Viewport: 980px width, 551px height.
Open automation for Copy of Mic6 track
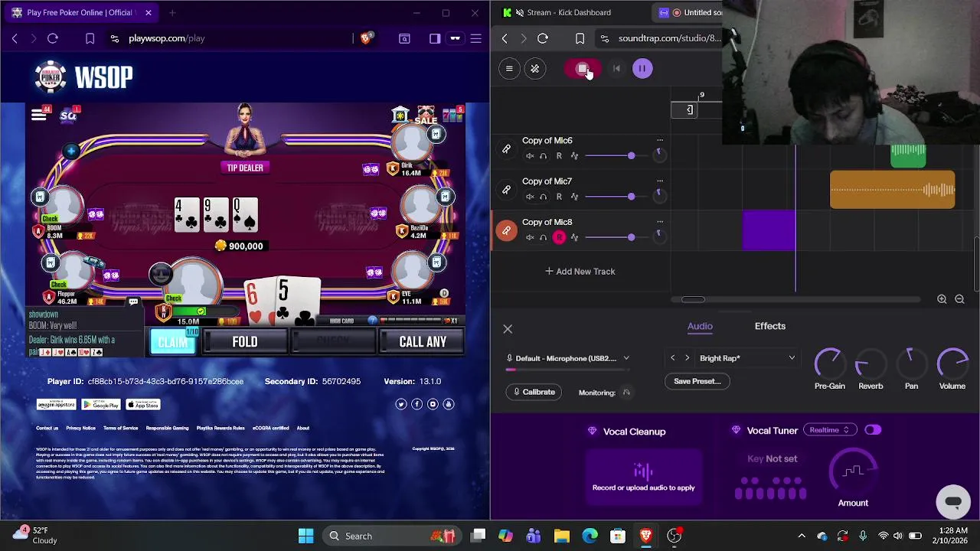pos(574,156)
